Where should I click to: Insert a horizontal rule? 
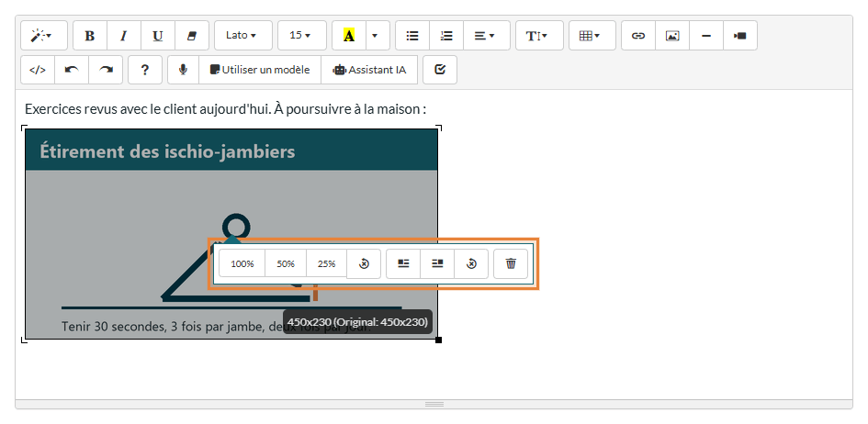pos(705,36)
